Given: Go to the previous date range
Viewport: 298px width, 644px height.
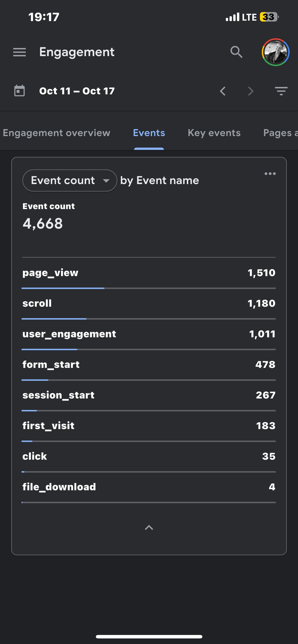Looking at the screenshot, I should [x=223, y=91].
